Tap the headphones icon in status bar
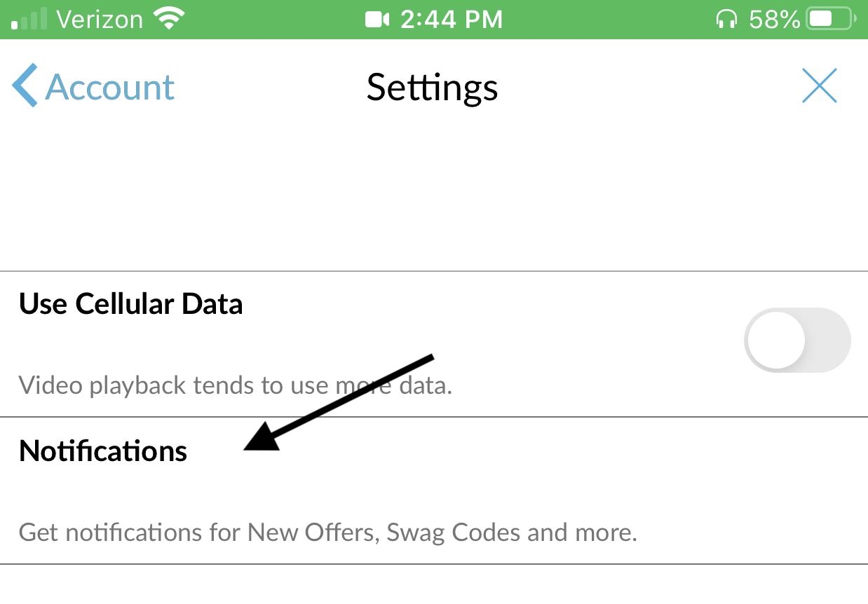This screenshot has width=868, height=604. [727, 20]
